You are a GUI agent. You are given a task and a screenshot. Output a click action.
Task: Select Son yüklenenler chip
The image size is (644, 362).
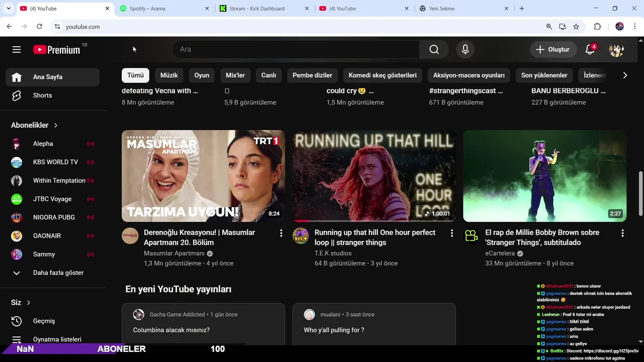coord(544,75)
